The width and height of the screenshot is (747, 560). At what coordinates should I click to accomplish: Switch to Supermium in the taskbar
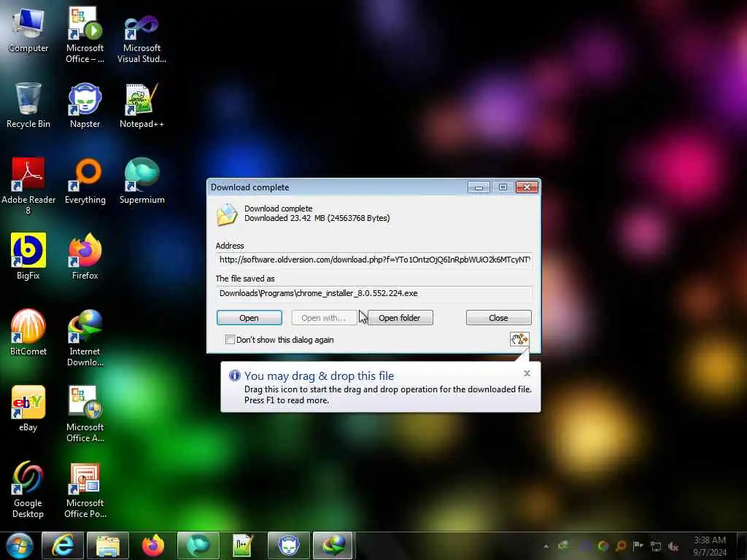tap(198, 545)
